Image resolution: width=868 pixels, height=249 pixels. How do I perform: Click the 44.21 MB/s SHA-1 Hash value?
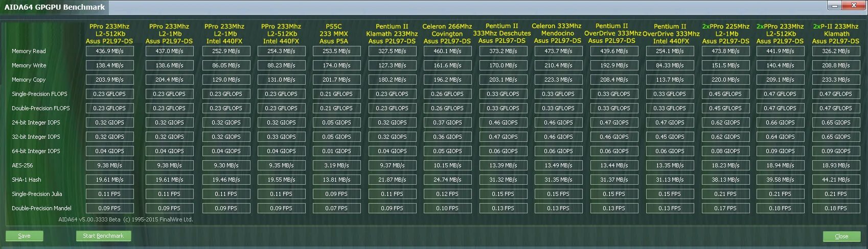[836, 180]
